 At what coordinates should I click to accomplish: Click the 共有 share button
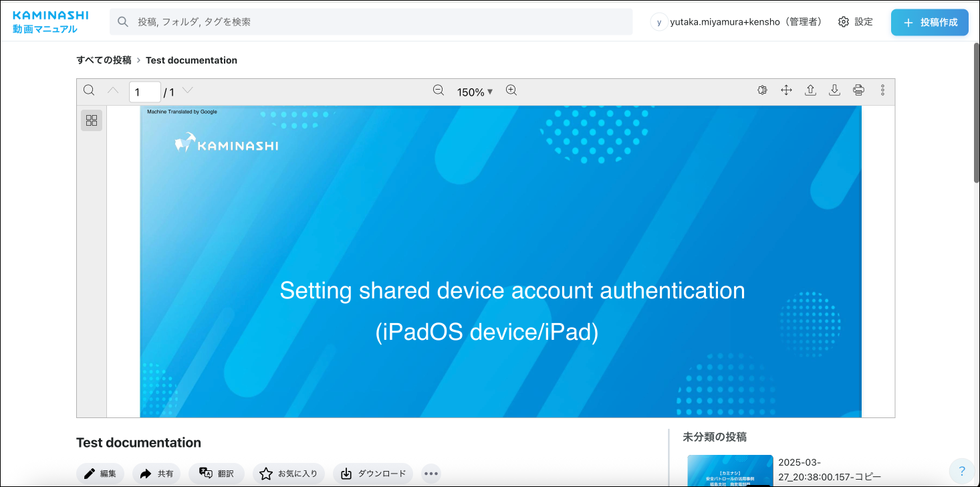click(156, 474)
